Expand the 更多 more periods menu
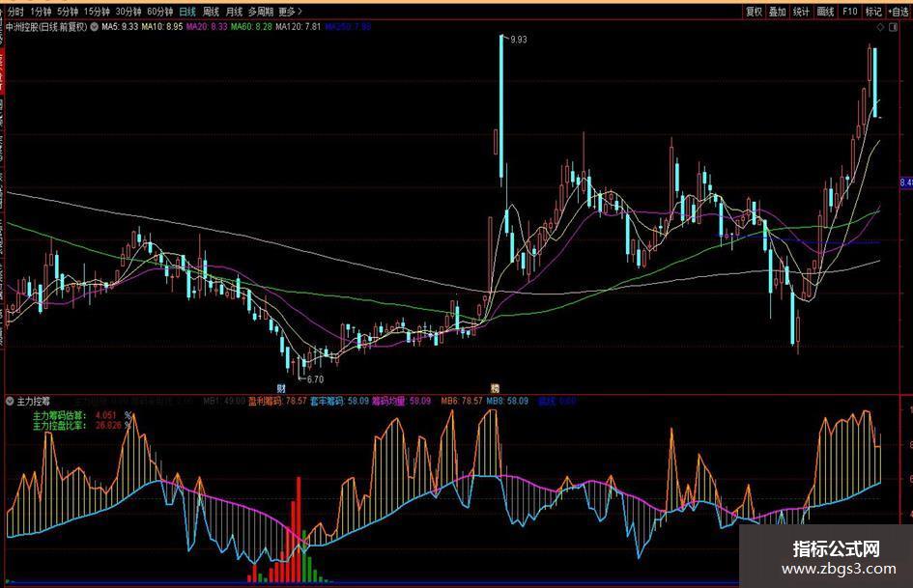913x588 pixels. pos(291,12)
